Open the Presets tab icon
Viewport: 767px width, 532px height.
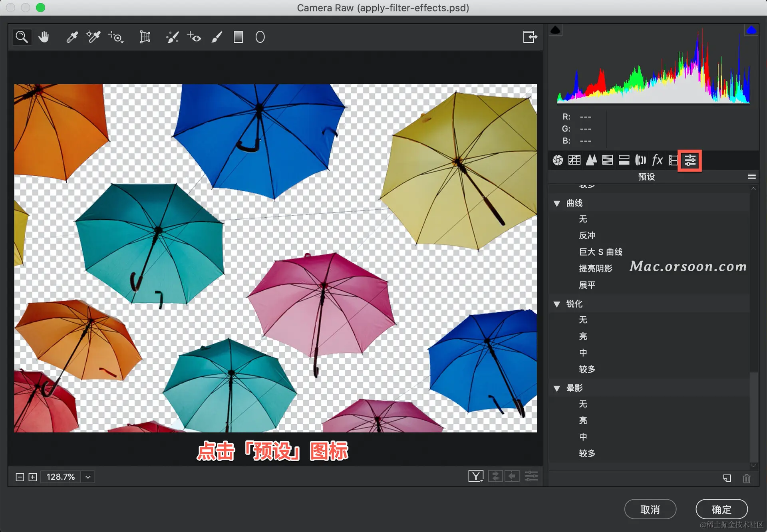690,160
